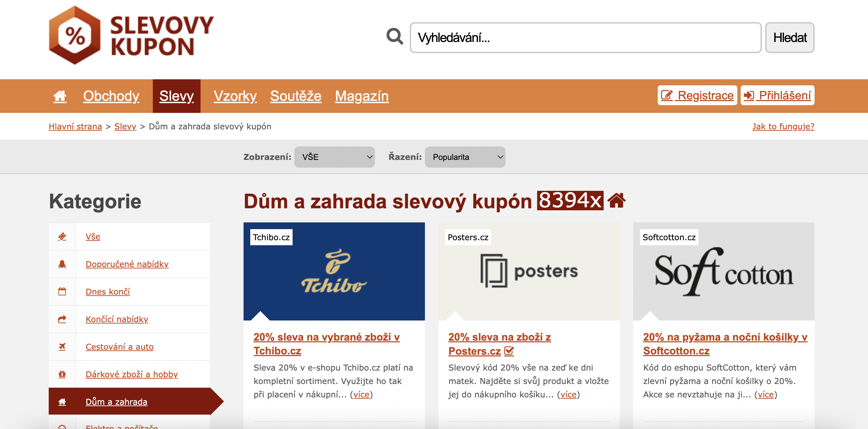Click the calendar icon for Dnes končí
This screenshot has height=429, width=868.
(62, 292)
